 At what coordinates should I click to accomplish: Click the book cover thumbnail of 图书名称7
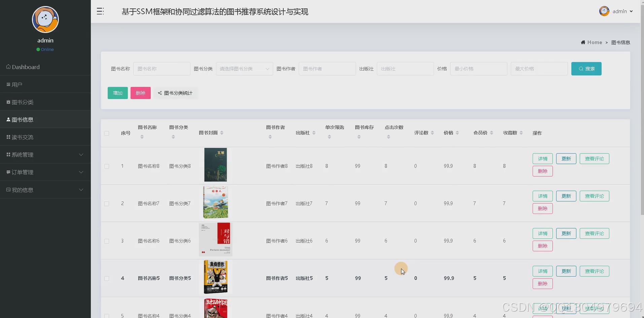click(216, 202)
